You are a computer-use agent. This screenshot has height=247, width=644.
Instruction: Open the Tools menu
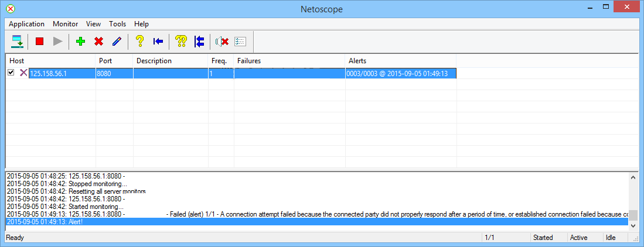coord(117,24)
